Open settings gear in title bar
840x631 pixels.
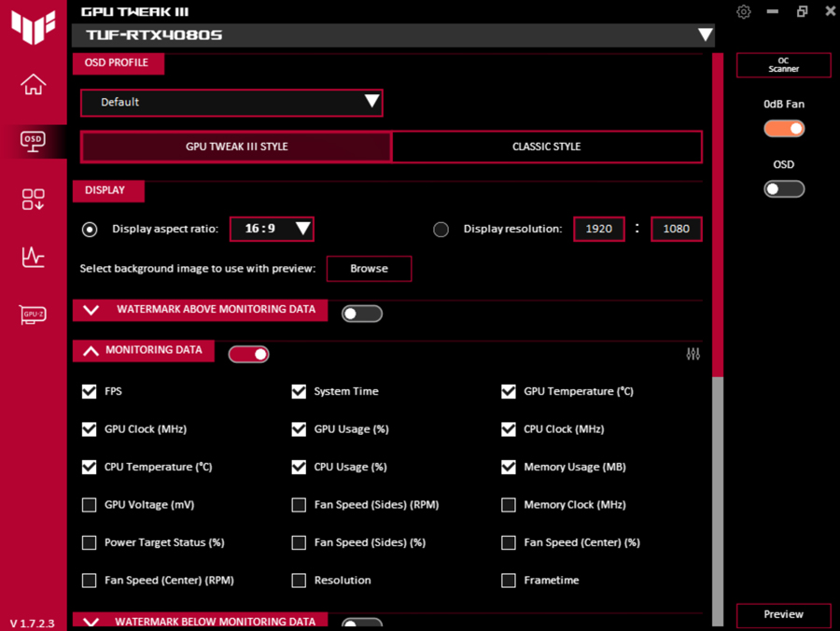(x=743, y=12)
